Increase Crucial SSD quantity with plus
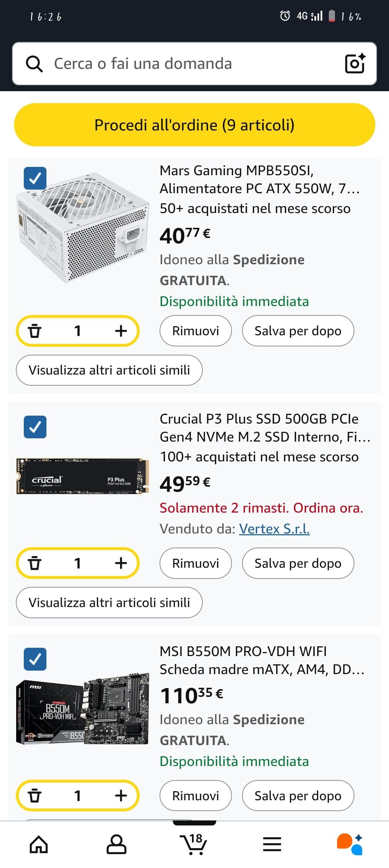This screenshot has width=389, height=868. pyautogui.click(x=121, y=563)
